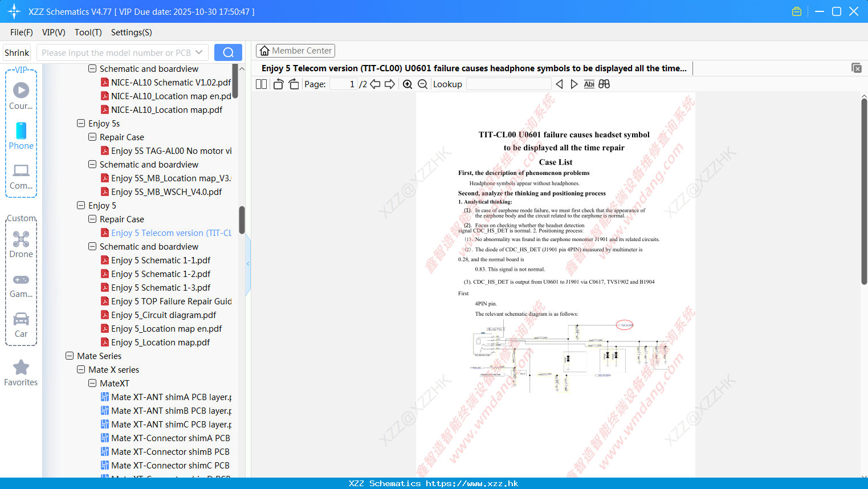Open the model number dropdown arrow
This screenshot has width=868, height=489.
pyautogui.click(x=199, y=52)
